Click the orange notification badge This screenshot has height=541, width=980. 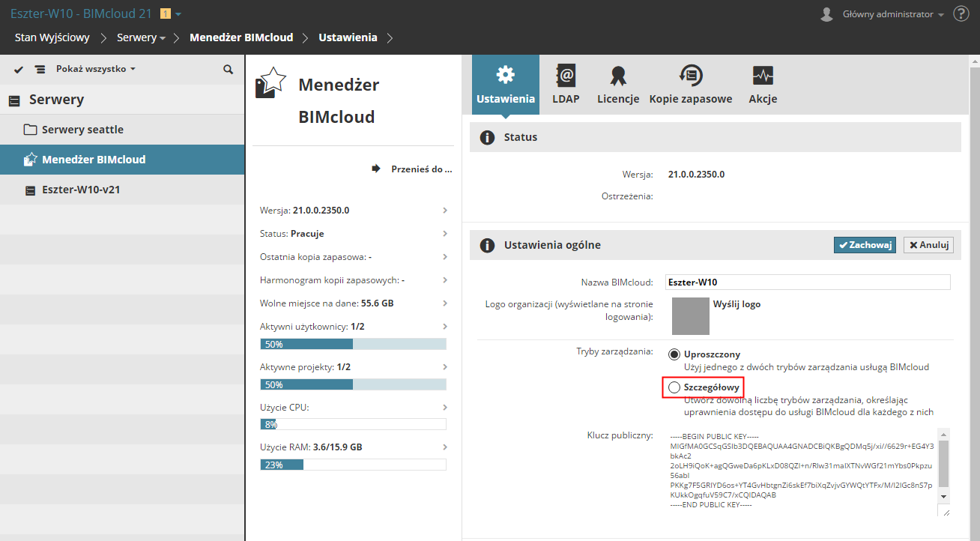pyautogui.click(x=166, y=13)
